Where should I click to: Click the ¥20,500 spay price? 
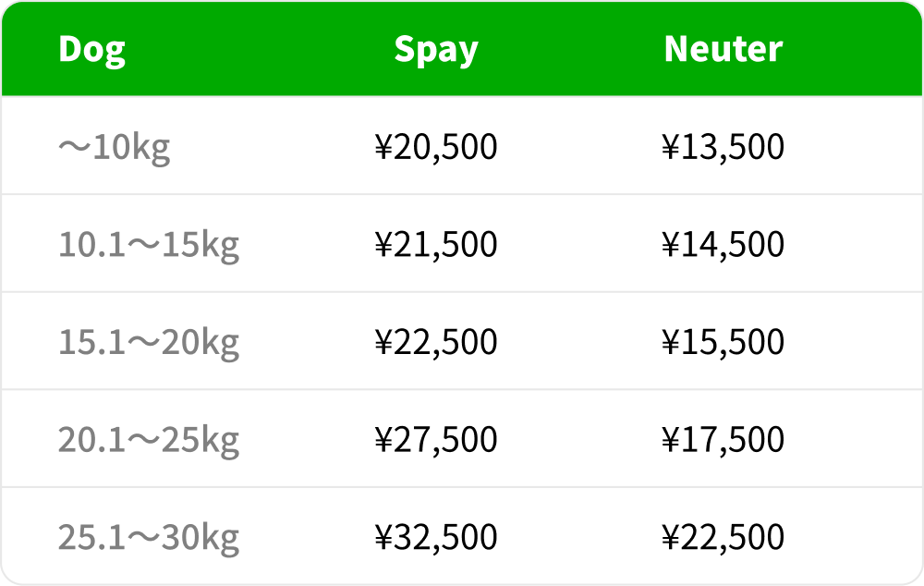[x=436, y=147]
